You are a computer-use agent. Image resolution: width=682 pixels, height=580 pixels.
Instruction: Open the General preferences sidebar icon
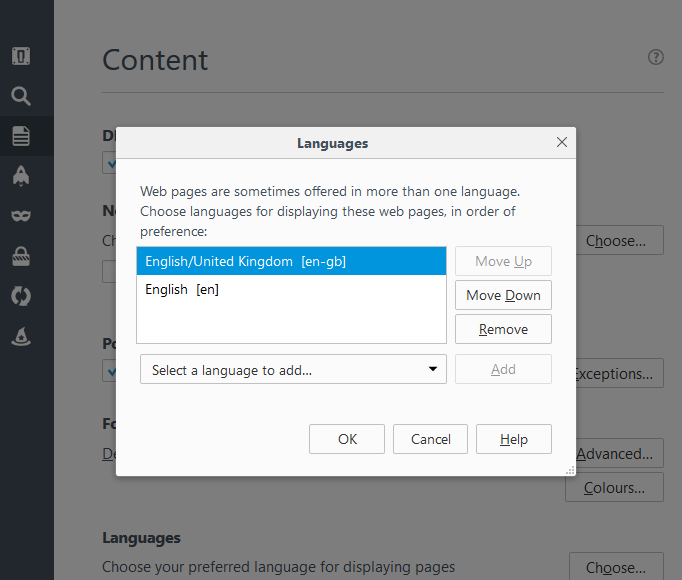point(21,56)
